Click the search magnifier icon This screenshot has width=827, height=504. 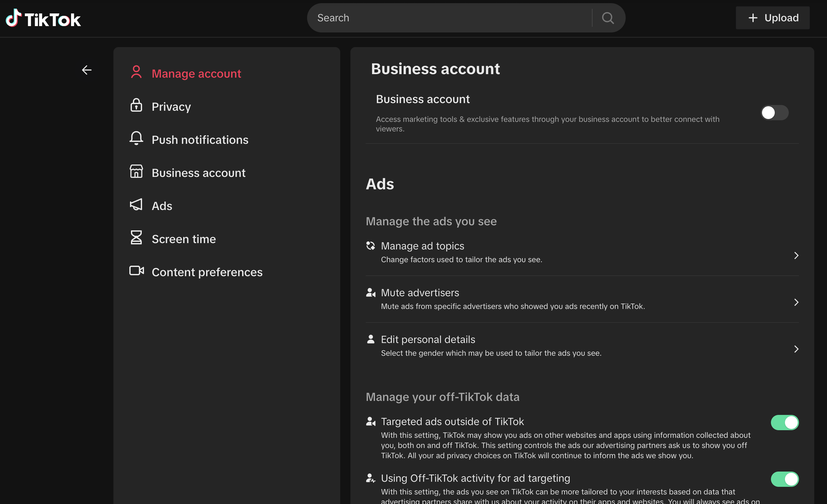608,18
